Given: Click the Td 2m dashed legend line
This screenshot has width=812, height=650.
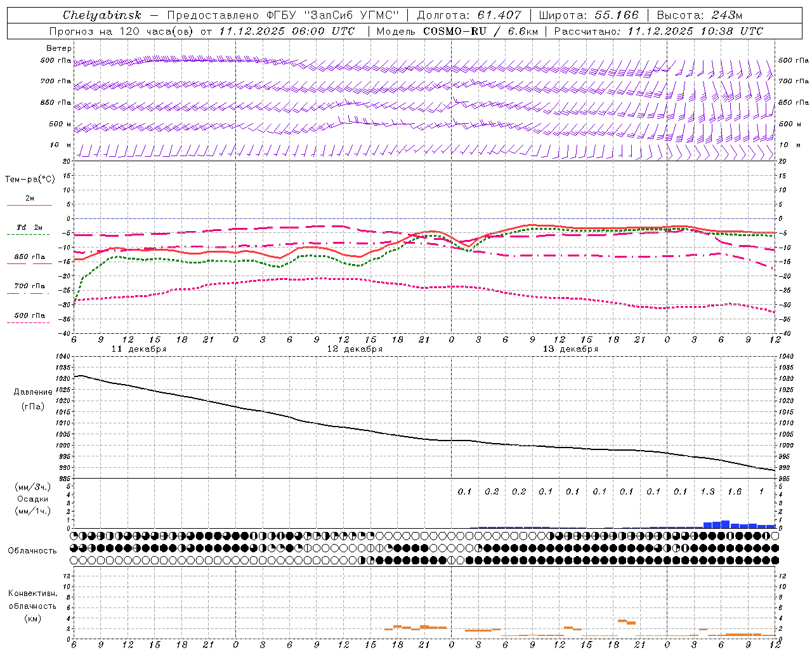Looking at the screenshot, I should coord(28,234).
